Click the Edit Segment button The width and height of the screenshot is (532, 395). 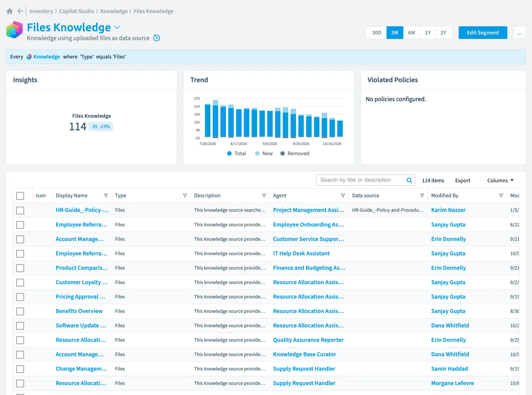[483, 33]
